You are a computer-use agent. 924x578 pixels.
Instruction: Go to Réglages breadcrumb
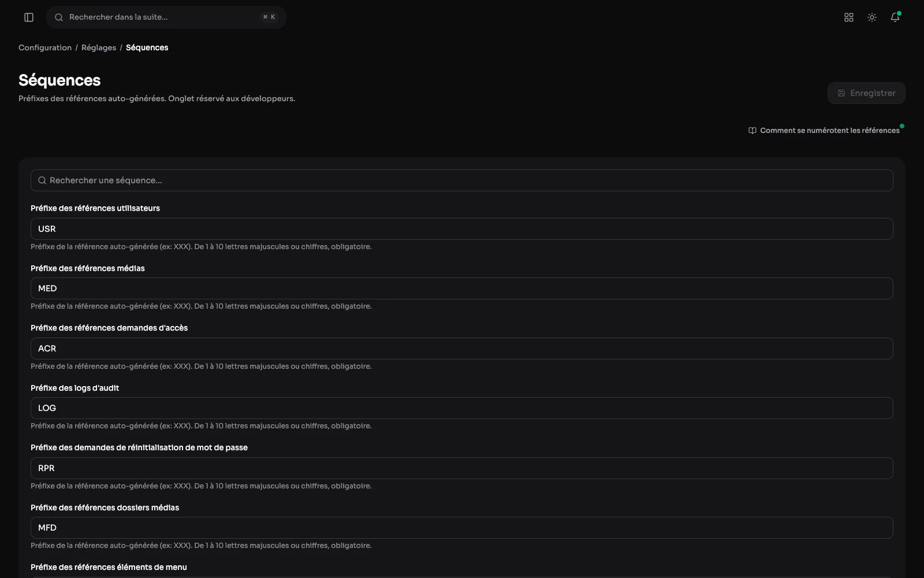coord(99,47)
